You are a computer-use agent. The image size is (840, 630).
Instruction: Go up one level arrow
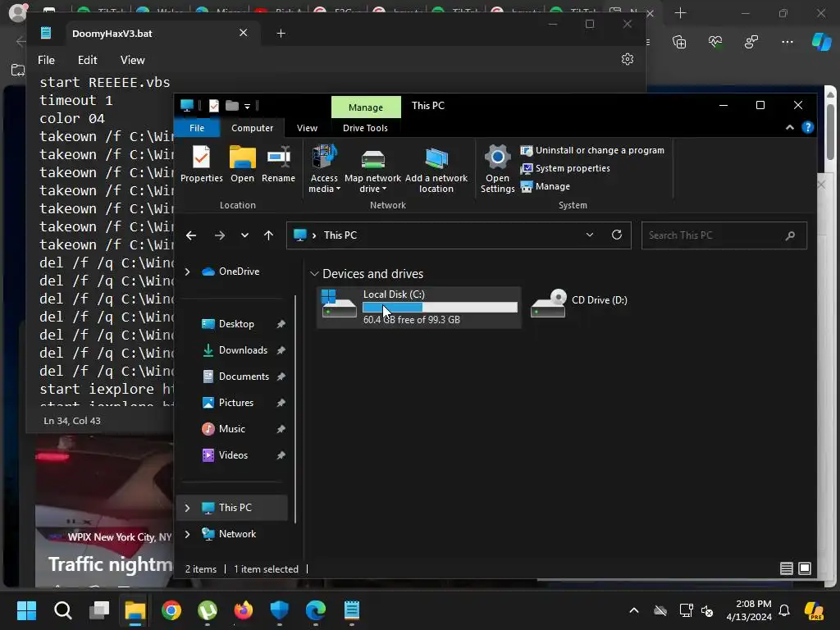tap(268, 235)
